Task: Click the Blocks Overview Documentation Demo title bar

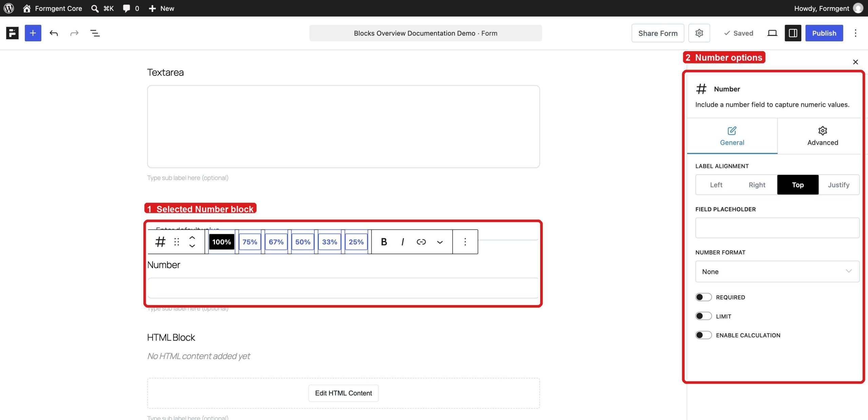Action: pyautogui.click(x=426, y=33)
